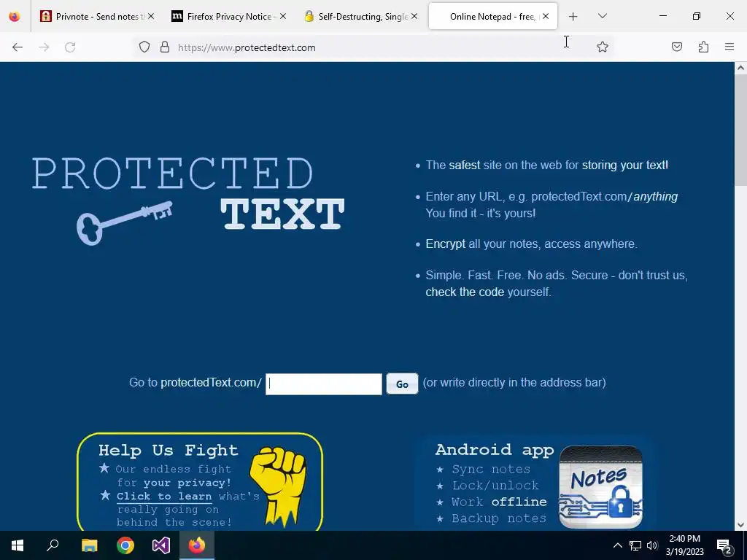Open a new tab with the plus button

(573, 17)
